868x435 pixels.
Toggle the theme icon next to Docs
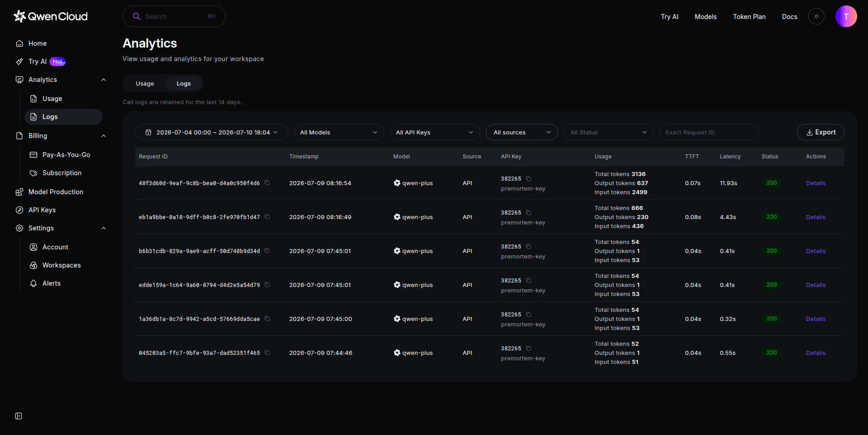point(816,16)
